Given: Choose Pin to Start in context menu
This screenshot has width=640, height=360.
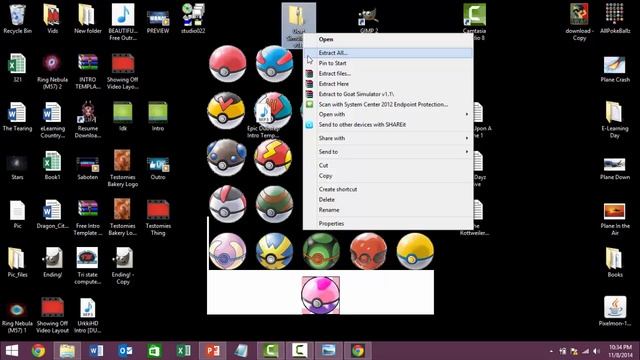Looking at the screenshot, I should pyautogui.click(x=388, y=63).
